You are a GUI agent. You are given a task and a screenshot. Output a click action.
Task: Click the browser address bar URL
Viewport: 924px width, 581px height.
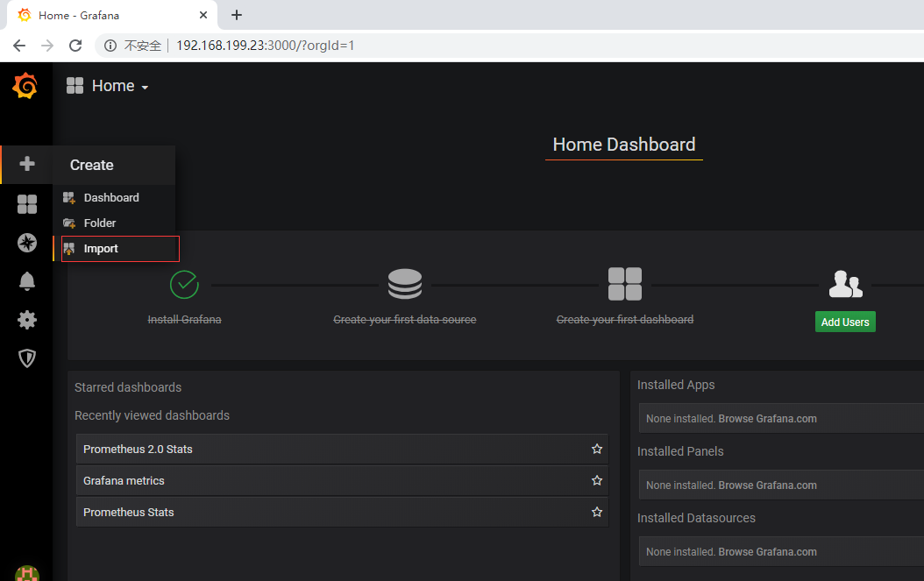point(265,46)
